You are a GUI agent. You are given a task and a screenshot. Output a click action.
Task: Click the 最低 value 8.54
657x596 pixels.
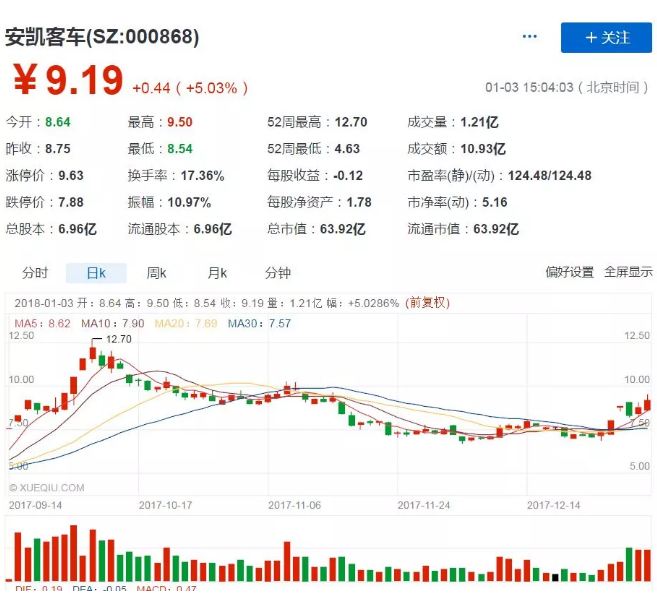point(180,149)
